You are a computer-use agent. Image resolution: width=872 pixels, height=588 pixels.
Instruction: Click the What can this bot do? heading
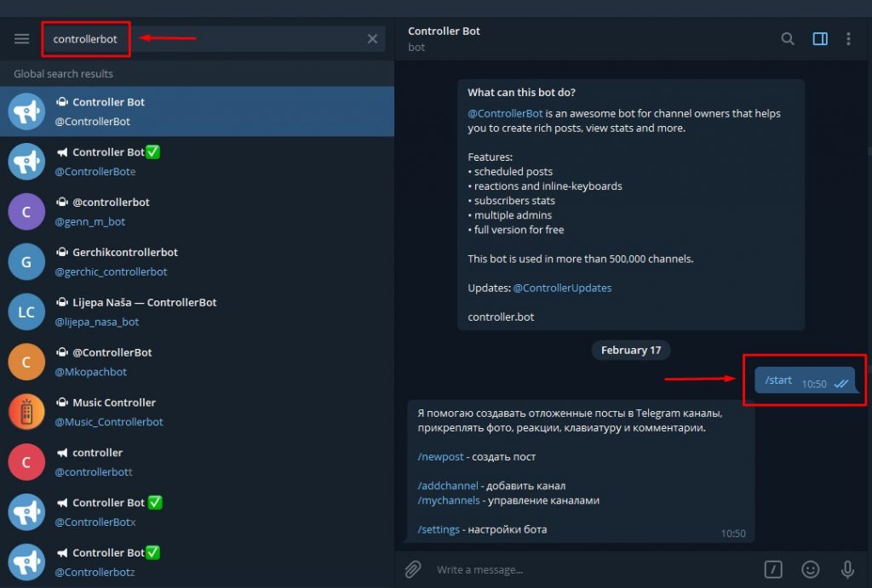pos(522,92)
